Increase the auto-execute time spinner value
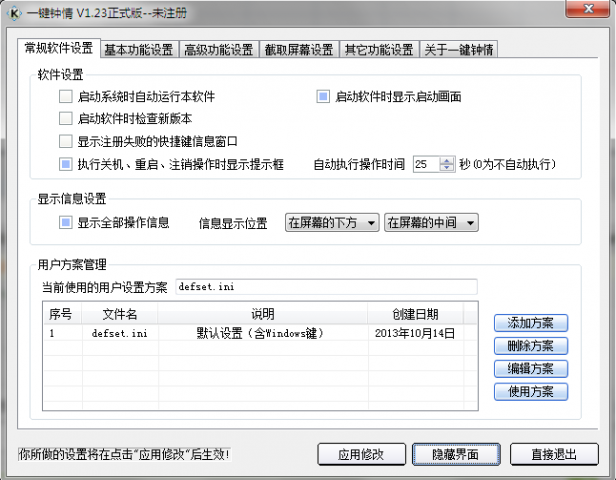The width and height of the screenshot is (616, 480). tap(447, 160)
